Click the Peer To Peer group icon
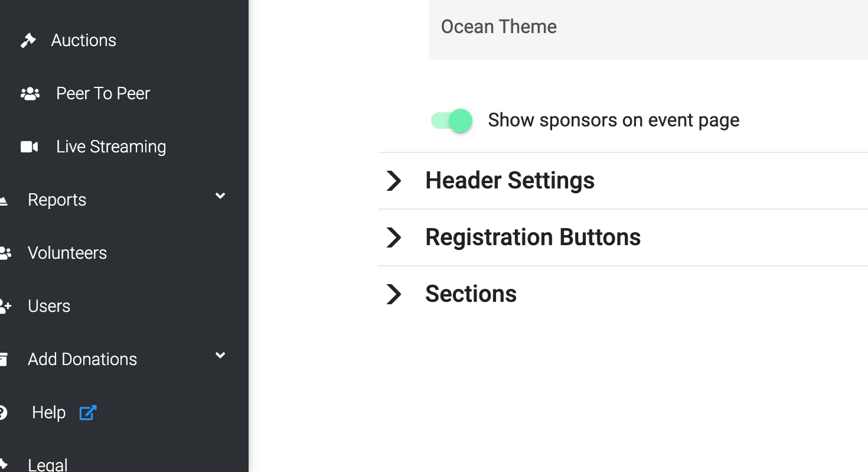The width and height of the screenshot is (868, 472). (x=30, y=93)
